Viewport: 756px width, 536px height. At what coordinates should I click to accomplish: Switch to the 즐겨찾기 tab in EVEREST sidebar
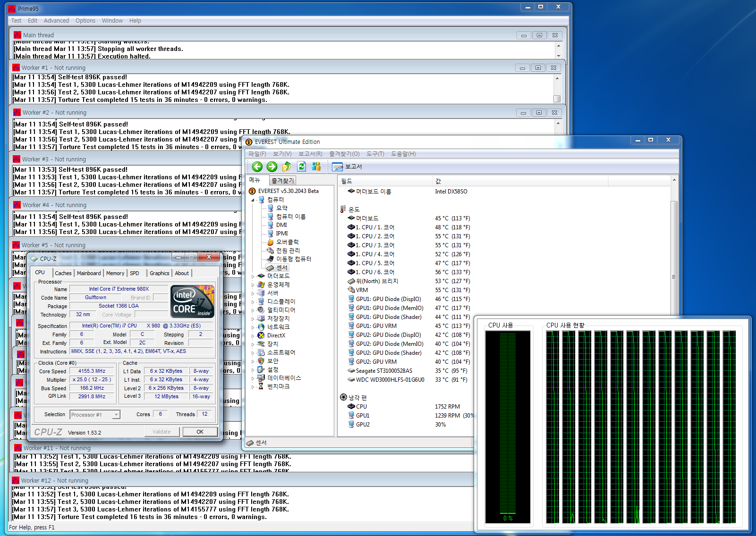pyautogui.click(x=282, y=181)
